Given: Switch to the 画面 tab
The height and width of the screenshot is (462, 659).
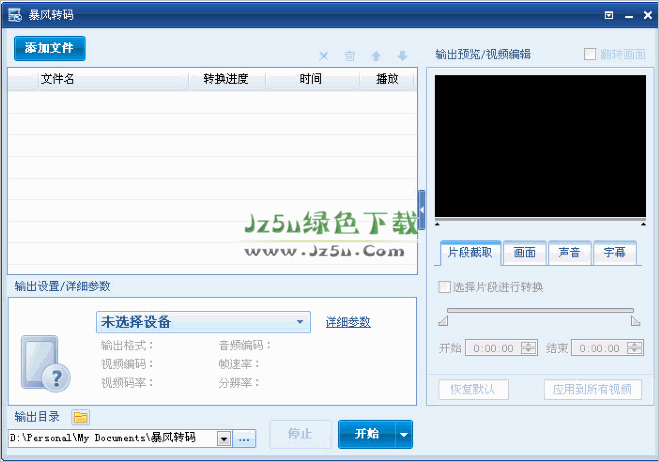Looking at the screenshot, I should click(525, 253).
